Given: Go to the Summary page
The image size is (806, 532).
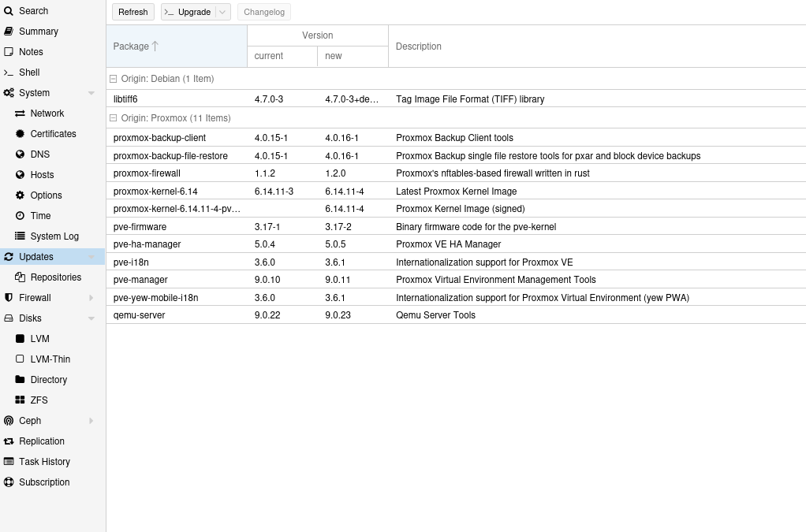Looking at the screenshot, I should pyautogui.click(x=38, y=32).
